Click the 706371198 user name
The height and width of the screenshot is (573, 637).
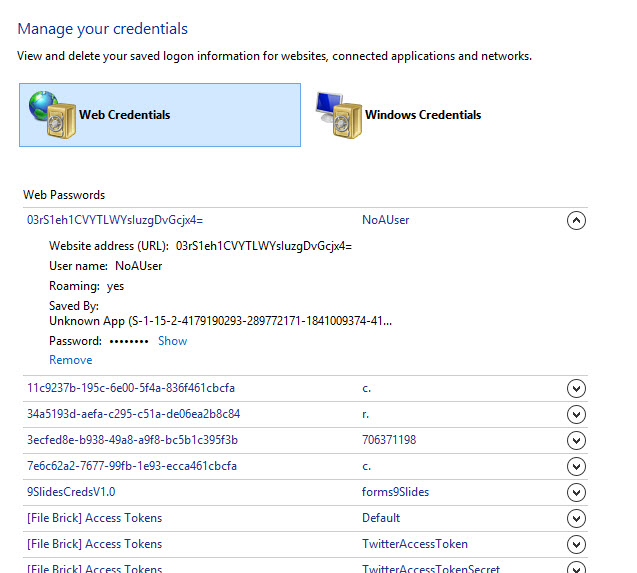coord(389,440)
